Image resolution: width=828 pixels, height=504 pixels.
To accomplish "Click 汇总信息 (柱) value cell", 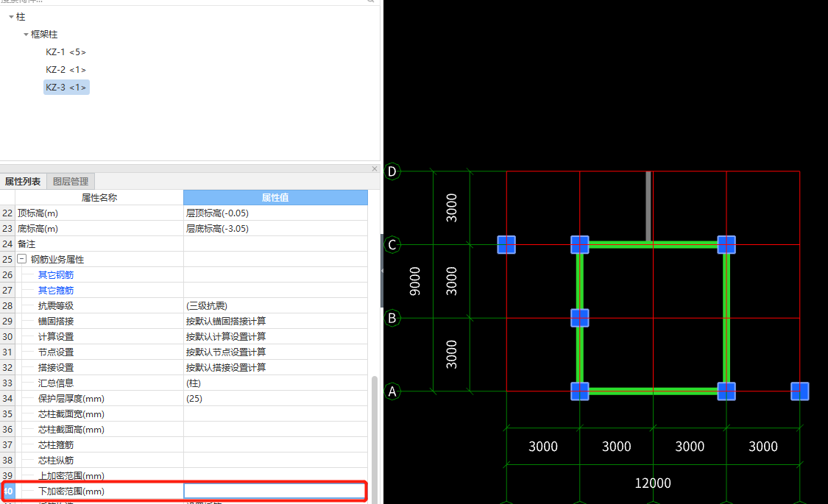I will [275, 383].
